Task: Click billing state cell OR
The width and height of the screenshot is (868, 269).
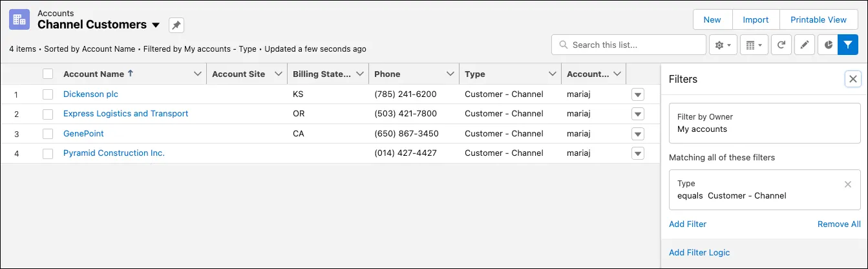Action: point(299,114)
